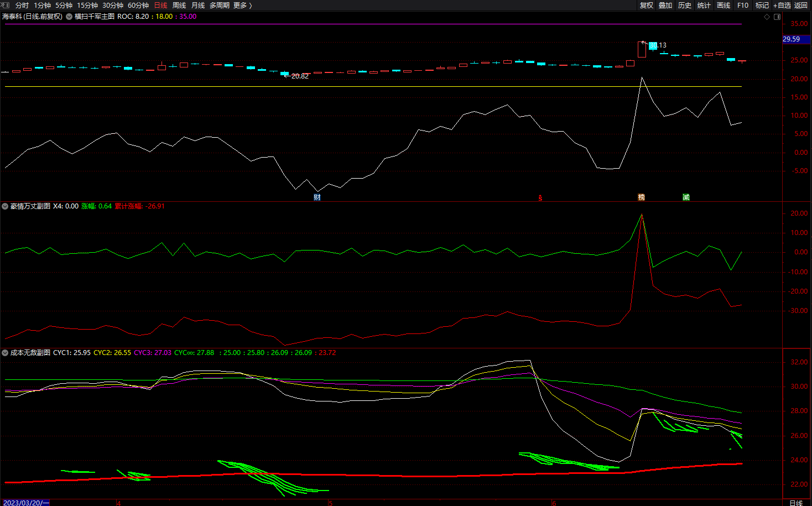Click the 画线 drawing tool button
This screenshot has width=812, height=506.
click(x=723, y=5)
